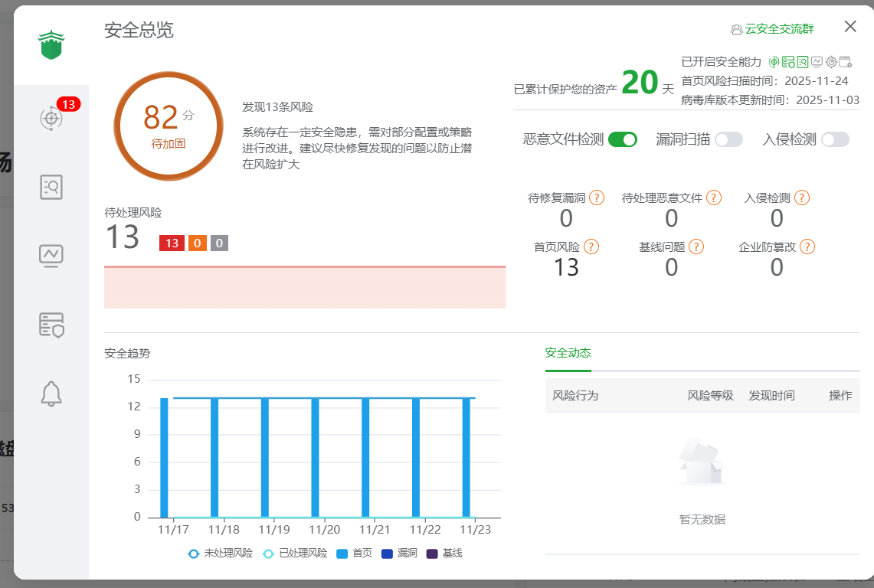
Task: Toggle 已处理风险 series in chart legend
Action: [x=295, y=554]
